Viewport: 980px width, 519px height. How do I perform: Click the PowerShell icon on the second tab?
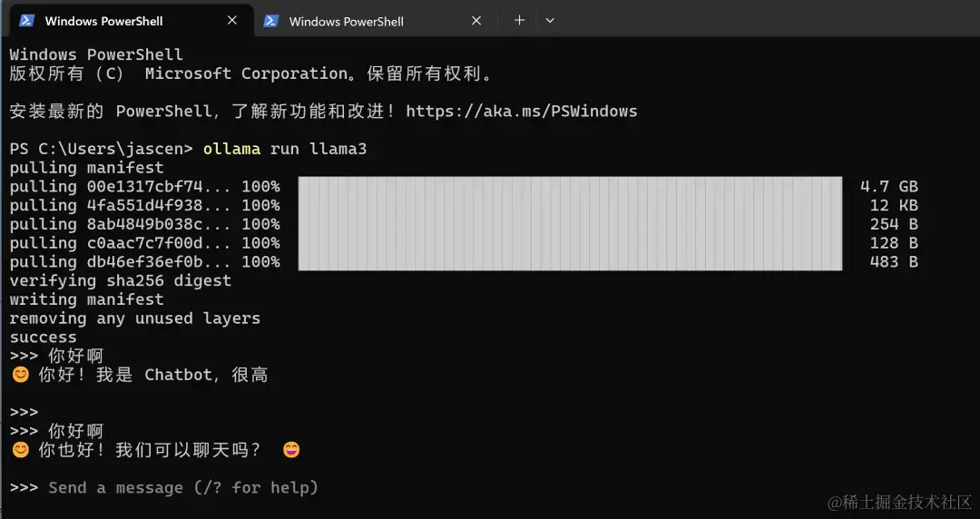coord(270,21)
